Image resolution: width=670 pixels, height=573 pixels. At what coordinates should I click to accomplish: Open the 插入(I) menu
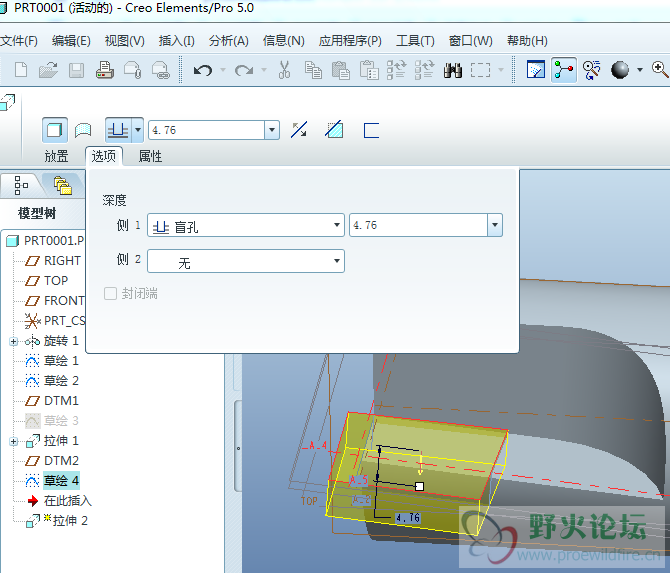176,41
